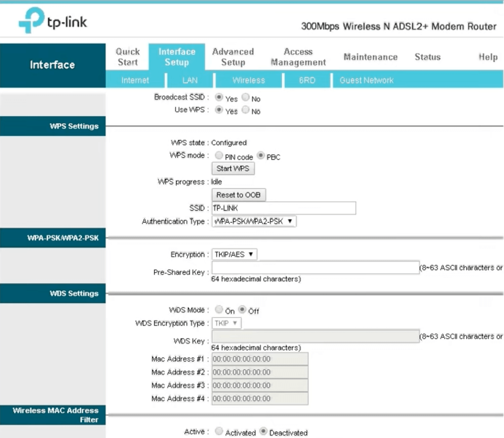Open the Authentication Type dropdown
Viewport: 504px width, 438px height.
pos(254,222)
